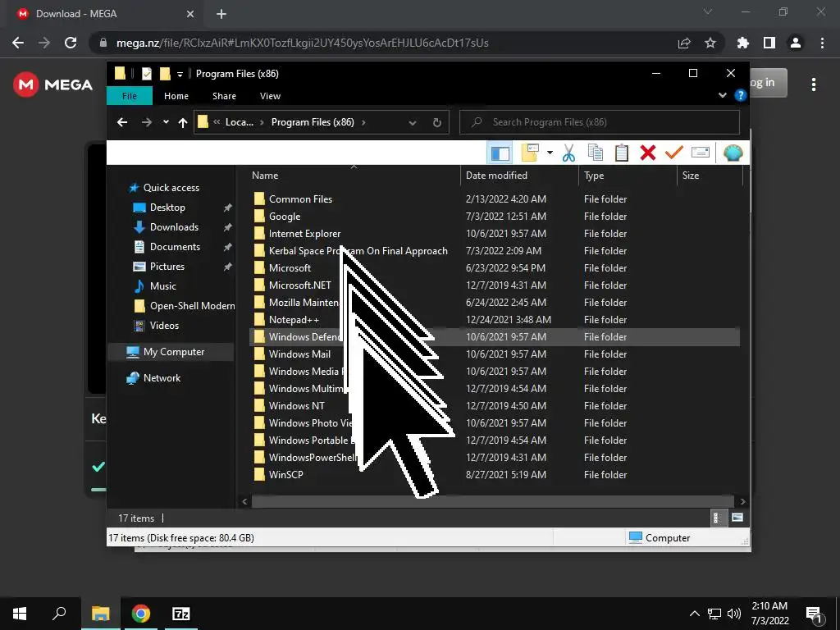Select My Computer in navigation pane

174,352
